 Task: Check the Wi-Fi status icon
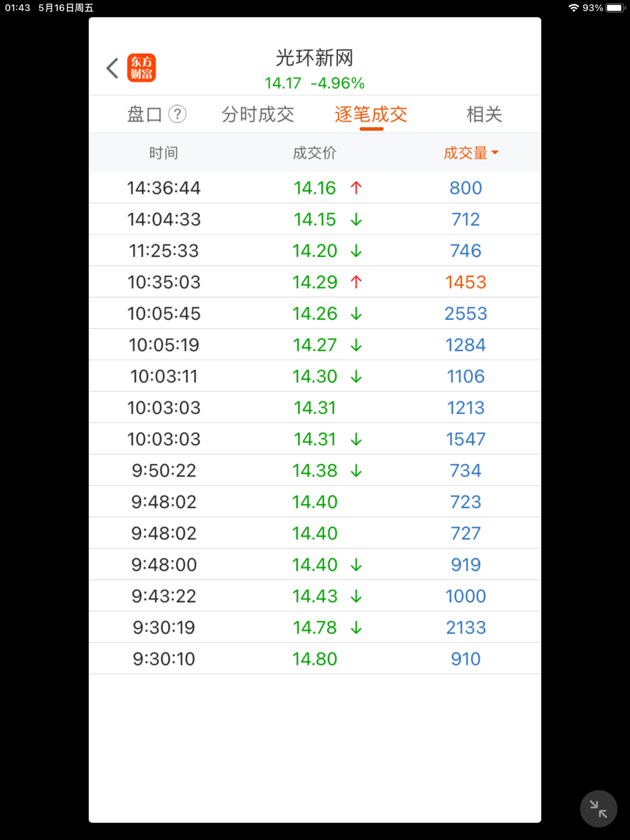(573, 8)
